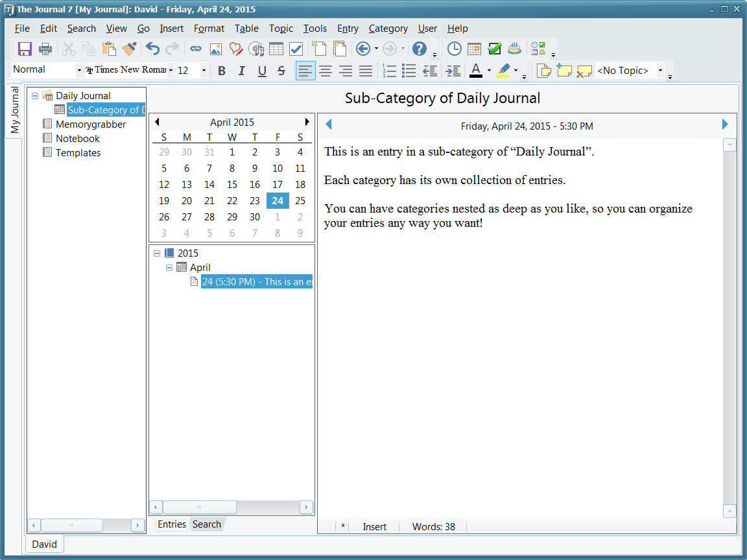Screen dimensions: 747x560
Task: Collapse the Daily Journal tree node
Action: click(35, 96)
